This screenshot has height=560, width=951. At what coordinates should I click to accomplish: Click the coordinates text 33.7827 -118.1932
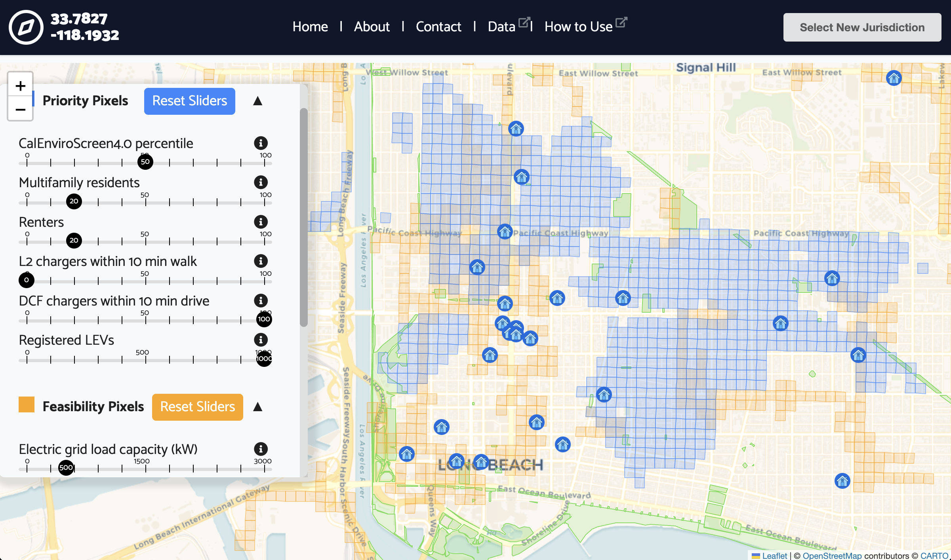(85, 27)
